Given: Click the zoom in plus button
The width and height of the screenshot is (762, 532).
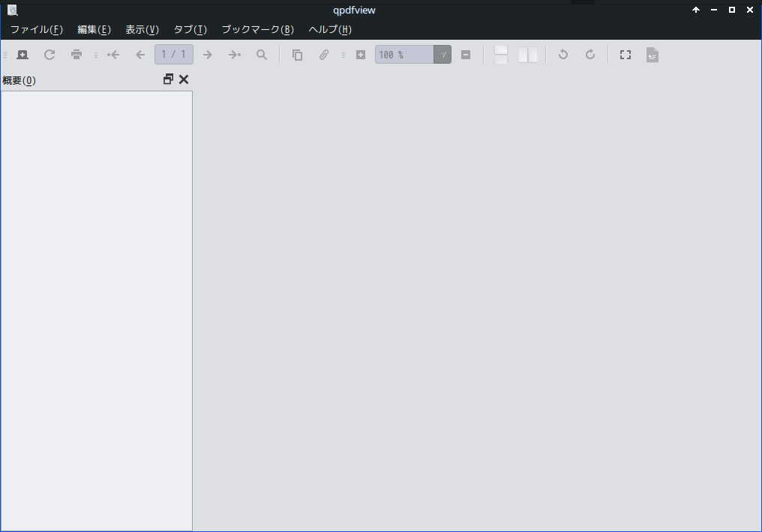Looking at the screenshot, I should coord(361,55).
